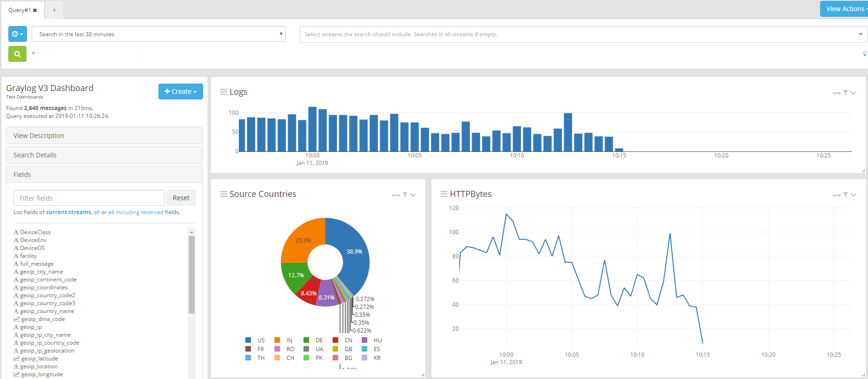
Task: Click the Logs widget resize corner
Action: click(863, 170)
